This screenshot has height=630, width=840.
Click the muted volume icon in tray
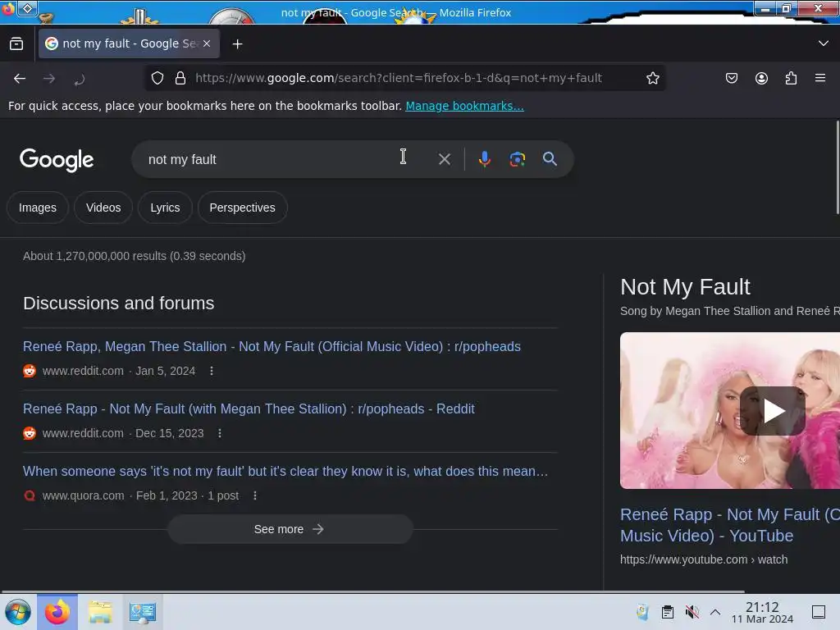(x=692, y=612)
